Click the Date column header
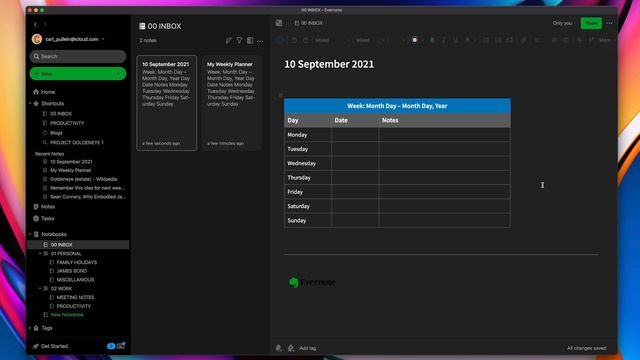 (x=355, y=120)
